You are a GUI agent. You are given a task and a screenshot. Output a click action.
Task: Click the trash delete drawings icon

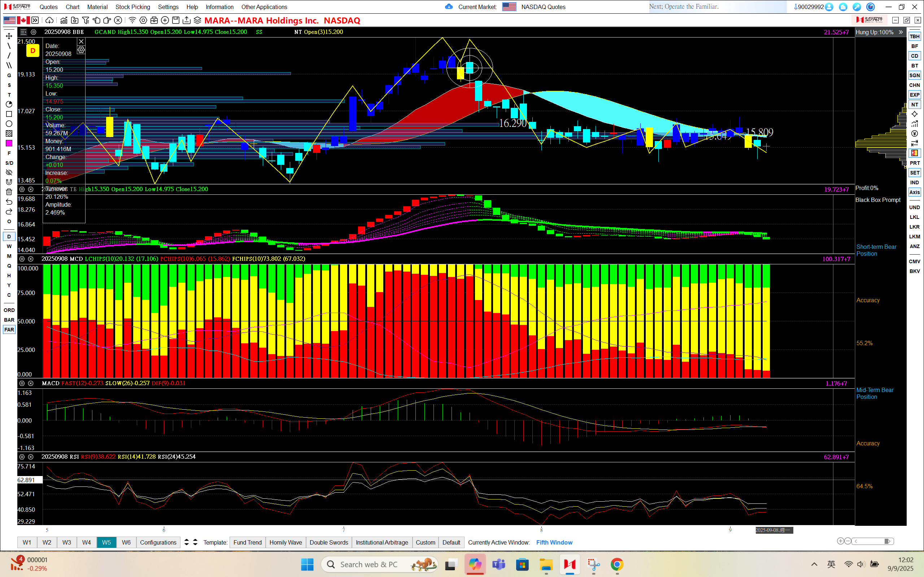coord(9,192)
